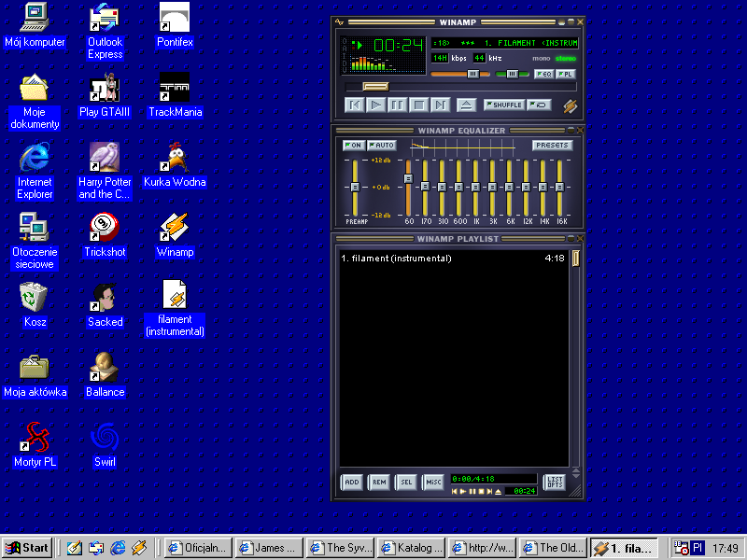Viewport: 747px width, 560px height.
Task: Launch Winamp from quick launch bar
Action: point(139,548)
